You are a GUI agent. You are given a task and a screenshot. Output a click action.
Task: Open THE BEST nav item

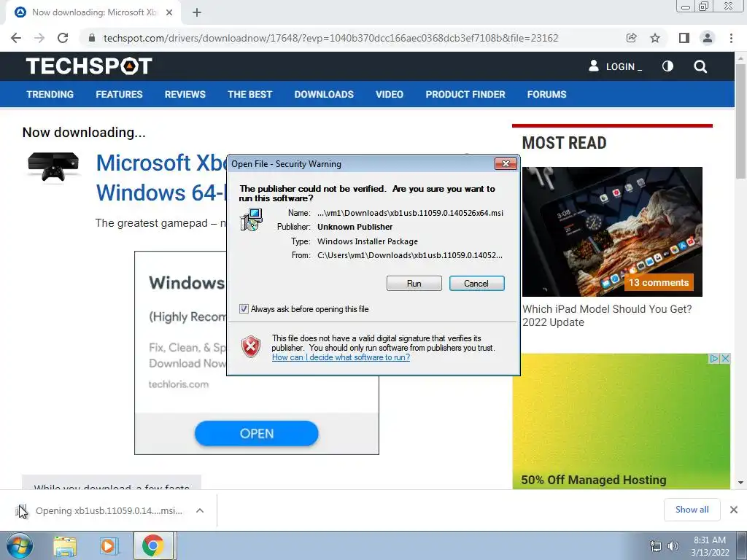pos(249,94)
